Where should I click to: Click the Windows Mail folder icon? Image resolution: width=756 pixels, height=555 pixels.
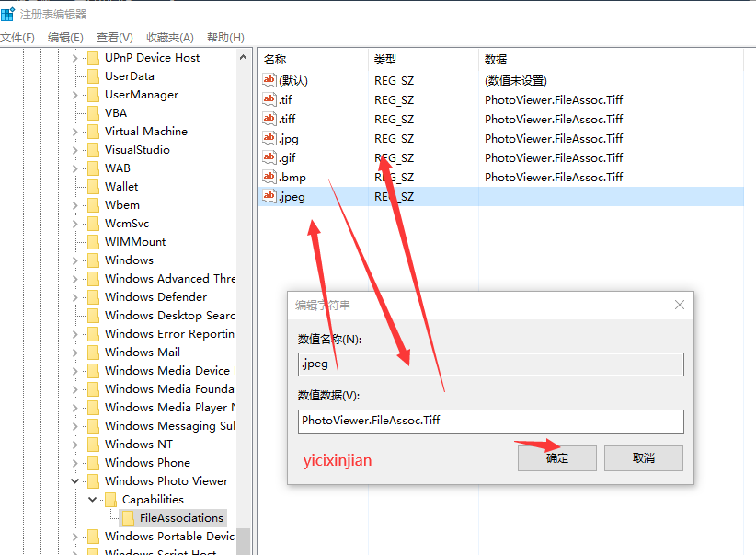tap(94, 353)
